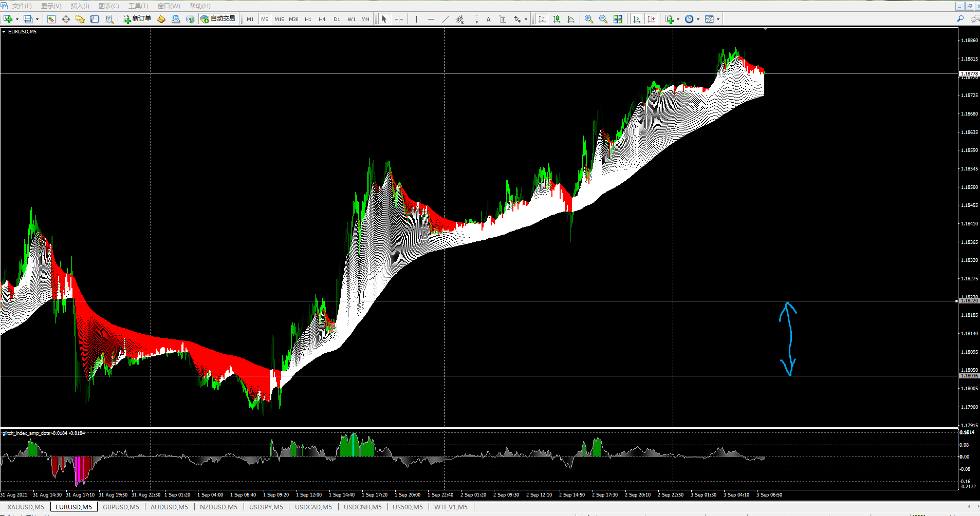
Task: Open the 窗口(W) menu
Action: point(169,6)
